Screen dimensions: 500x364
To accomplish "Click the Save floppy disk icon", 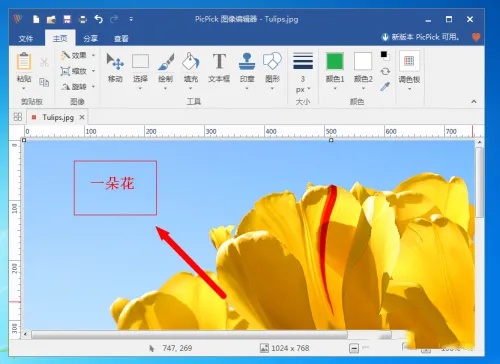I will pos(67,19).
